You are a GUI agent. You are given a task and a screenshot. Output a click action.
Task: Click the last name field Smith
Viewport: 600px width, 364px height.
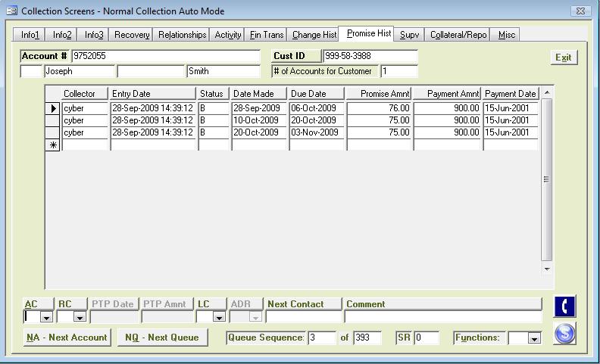click(223, 71)
